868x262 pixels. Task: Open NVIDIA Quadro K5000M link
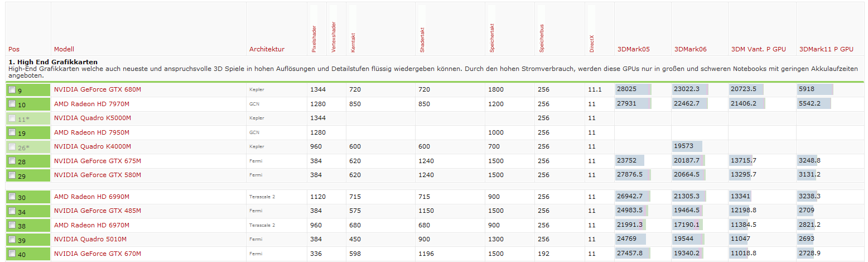(93, 118)
